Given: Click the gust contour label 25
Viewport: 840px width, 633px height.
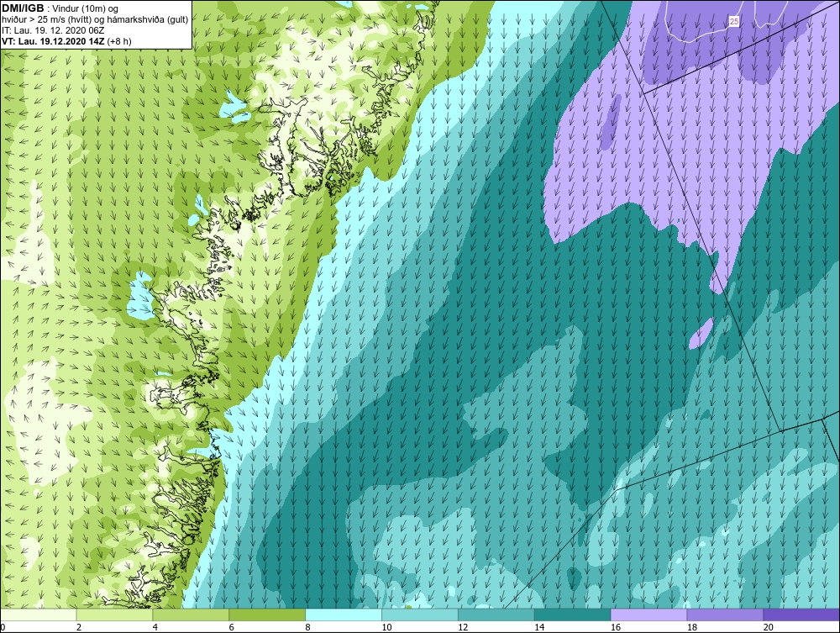Looking at the screenshot, I should tap(734, 22).
